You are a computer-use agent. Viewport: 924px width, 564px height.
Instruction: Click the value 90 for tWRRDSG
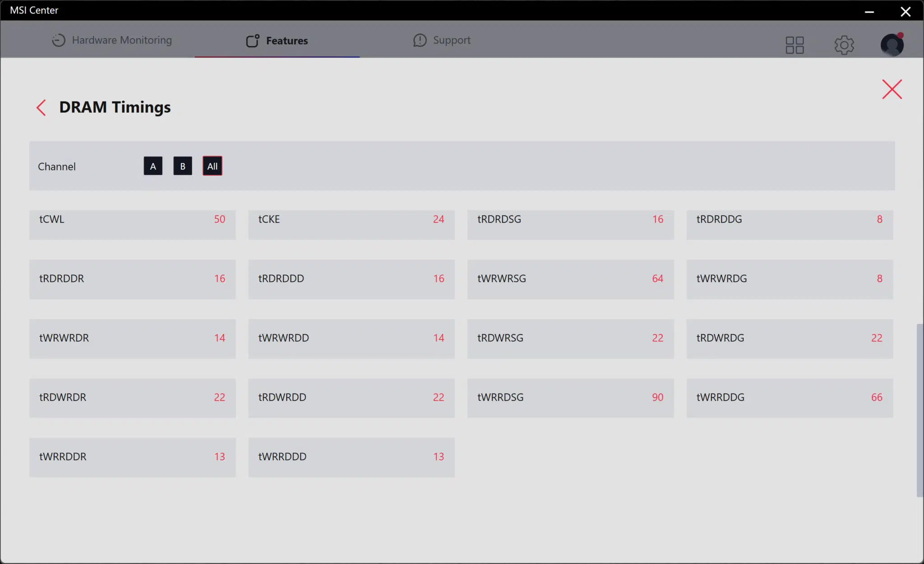658,397
